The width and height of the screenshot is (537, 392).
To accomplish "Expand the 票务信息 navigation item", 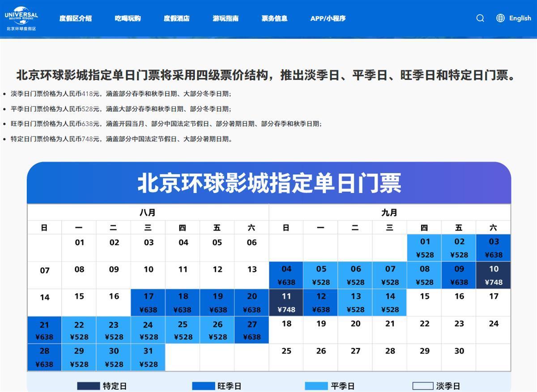I will coord(274,18).
